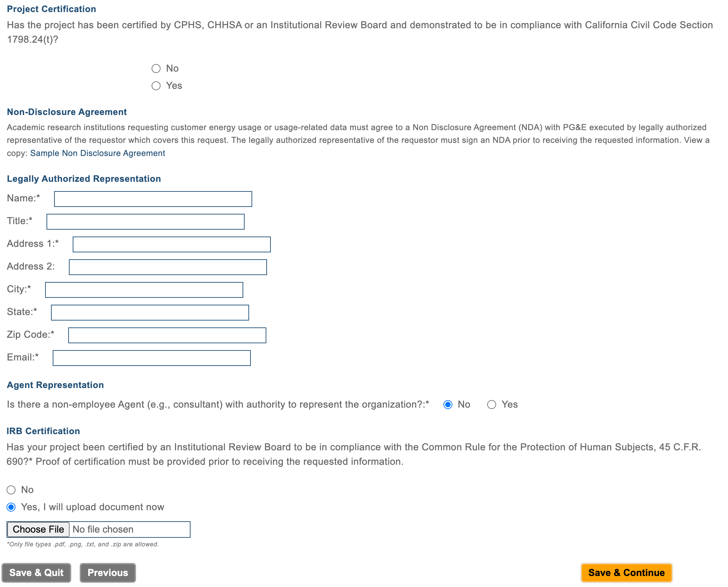Screen dimensions: 728x587
Task: Click the Address 2 input box
Action: pyautogui.click(x=168, y=267)
